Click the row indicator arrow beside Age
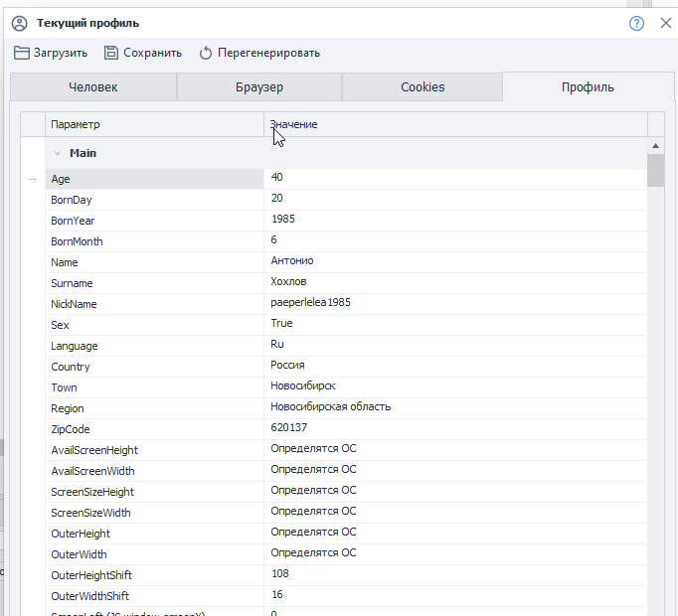The image size is (678, 616). click(x=33, y=179)
